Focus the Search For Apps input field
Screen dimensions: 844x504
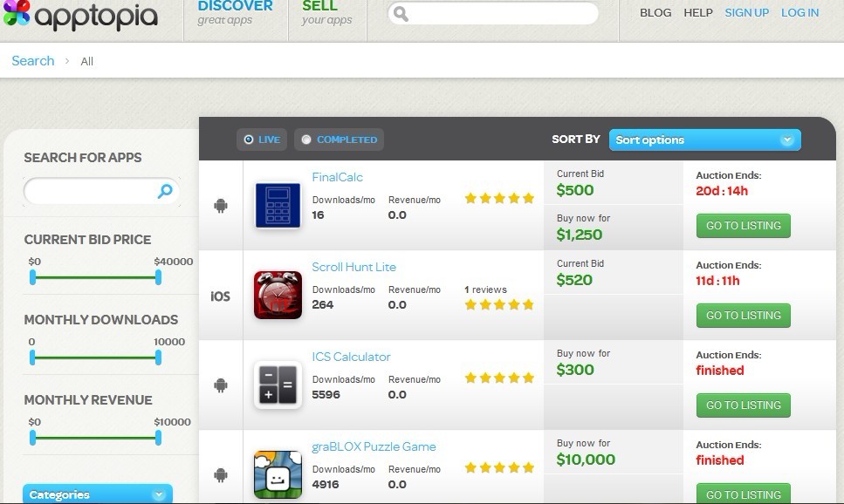[x=101, y=191]
